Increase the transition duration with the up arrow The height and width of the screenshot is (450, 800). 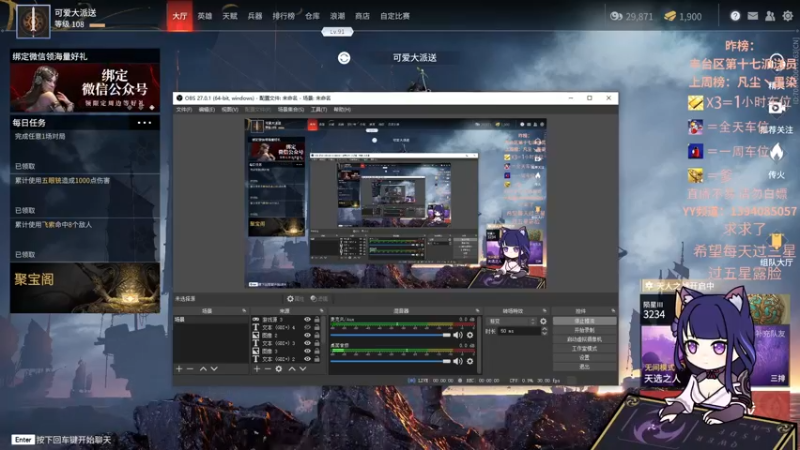coord(544,329)
